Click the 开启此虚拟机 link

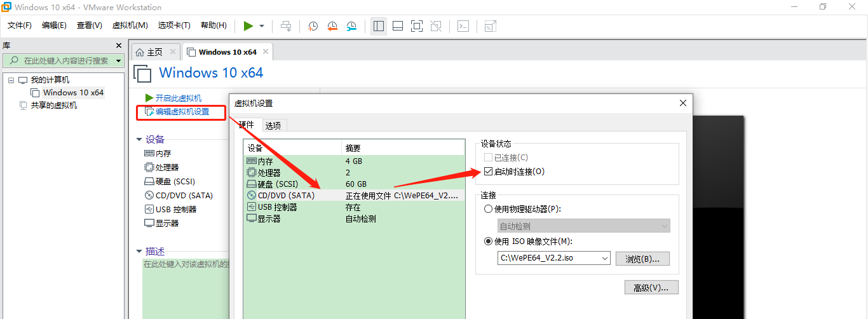point(179,98)
